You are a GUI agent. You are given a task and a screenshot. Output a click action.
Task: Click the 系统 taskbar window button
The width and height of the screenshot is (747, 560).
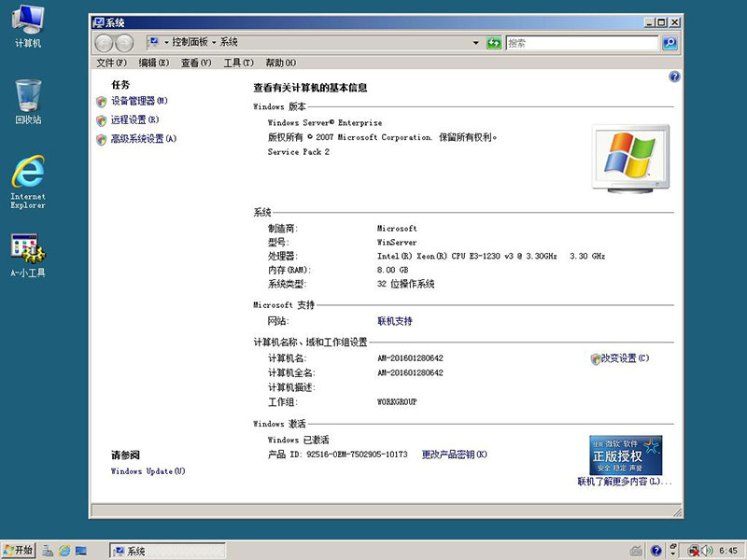[x=167, y=551]
